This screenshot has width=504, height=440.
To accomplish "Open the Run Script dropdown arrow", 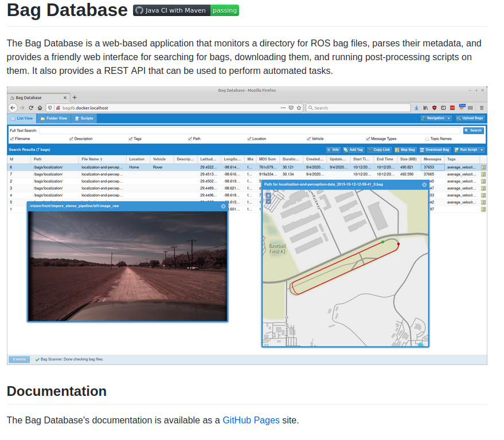I will [x=482, y=150].
